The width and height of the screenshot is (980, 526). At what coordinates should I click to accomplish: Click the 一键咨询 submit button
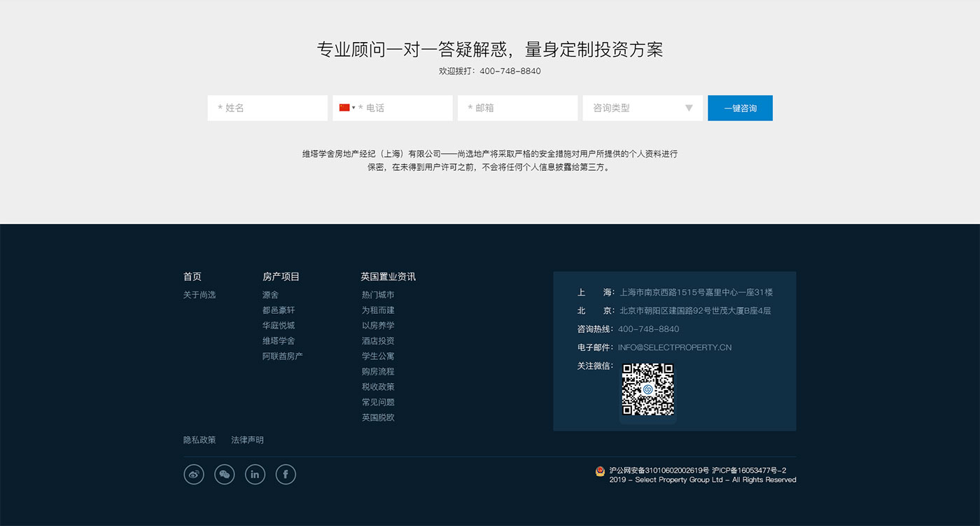pos(740,108)
